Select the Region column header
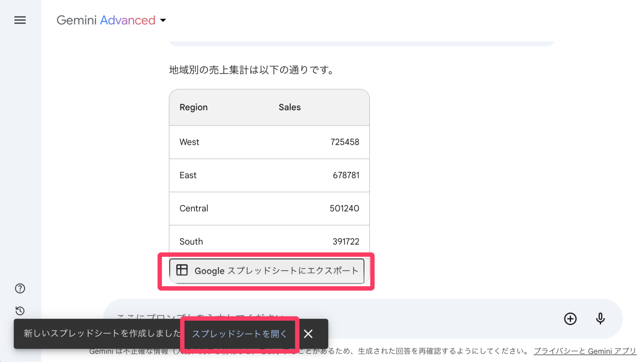Viewport: 644px width, 362px height. [194, 107]
